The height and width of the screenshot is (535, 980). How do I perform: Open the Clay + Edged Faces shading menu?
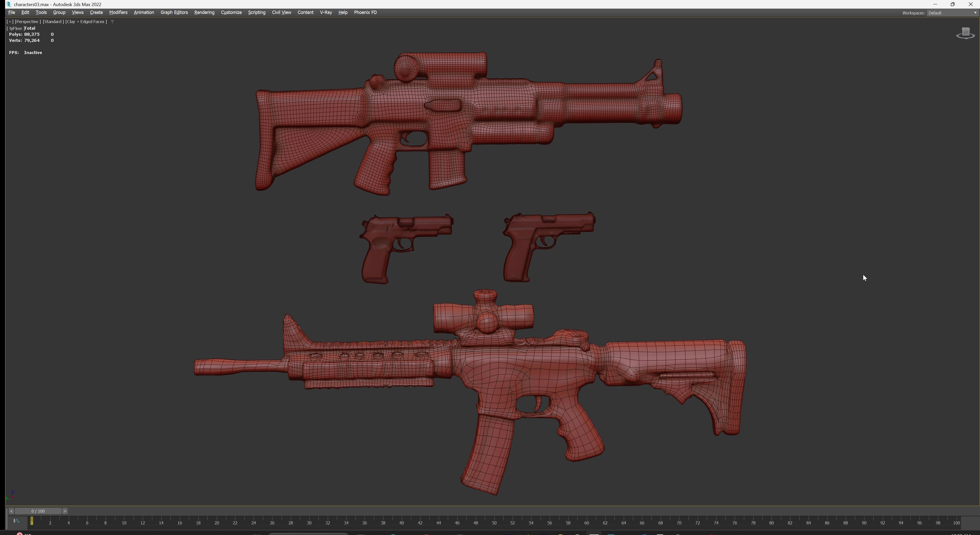point(86,22)
